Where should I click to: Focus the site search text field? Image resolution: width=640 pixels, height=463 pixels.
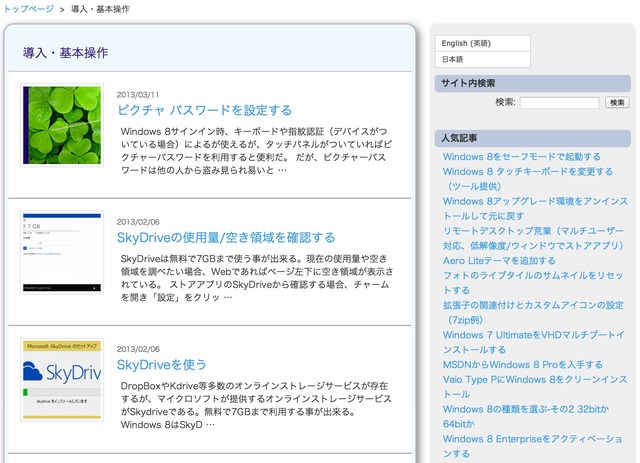[559, 102]
